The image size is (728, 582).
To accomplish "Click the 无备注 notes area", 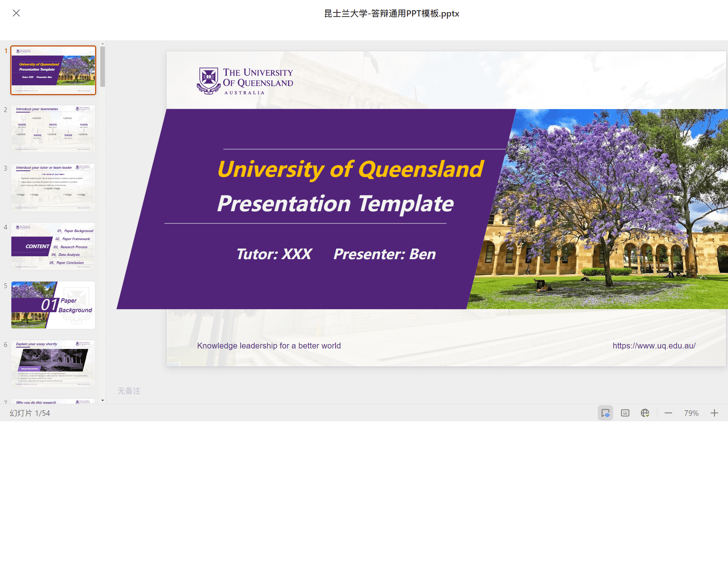I will coord(129,391).
